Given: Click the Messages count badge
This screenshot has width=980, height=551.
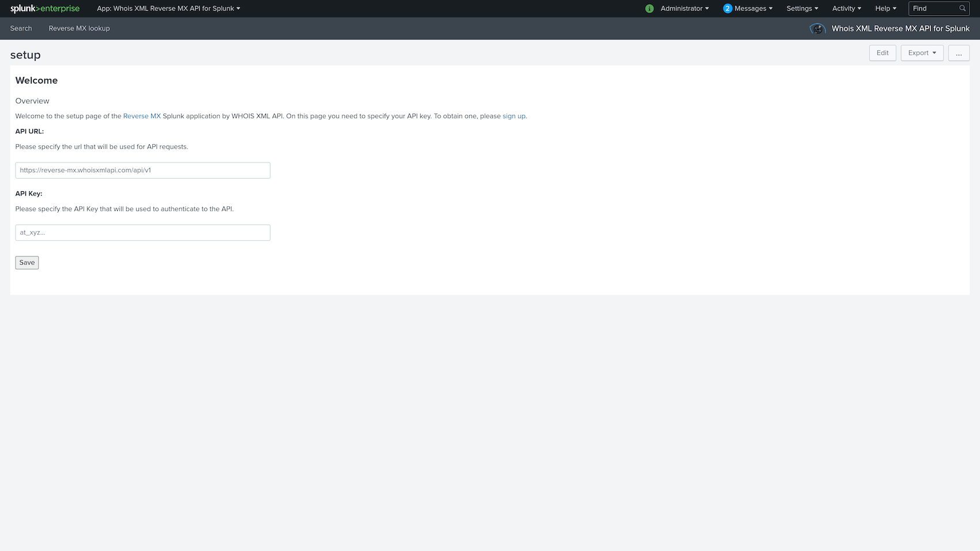Looking at the screenshot, I should coord(728,9).
